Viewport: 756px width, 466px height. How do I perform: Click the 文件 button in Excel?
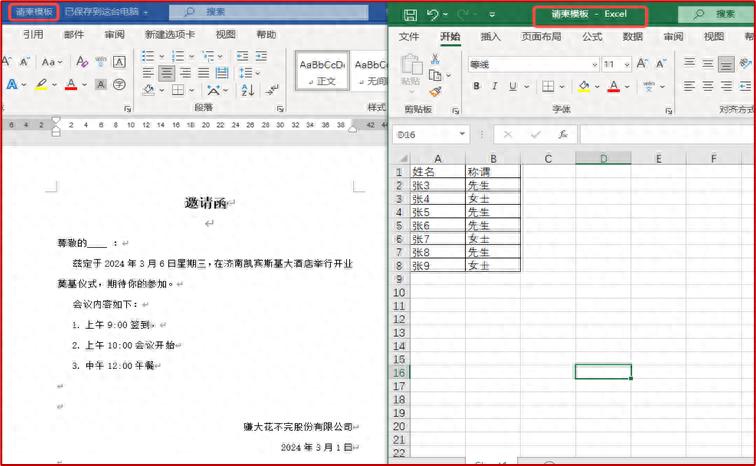point(409,37)
